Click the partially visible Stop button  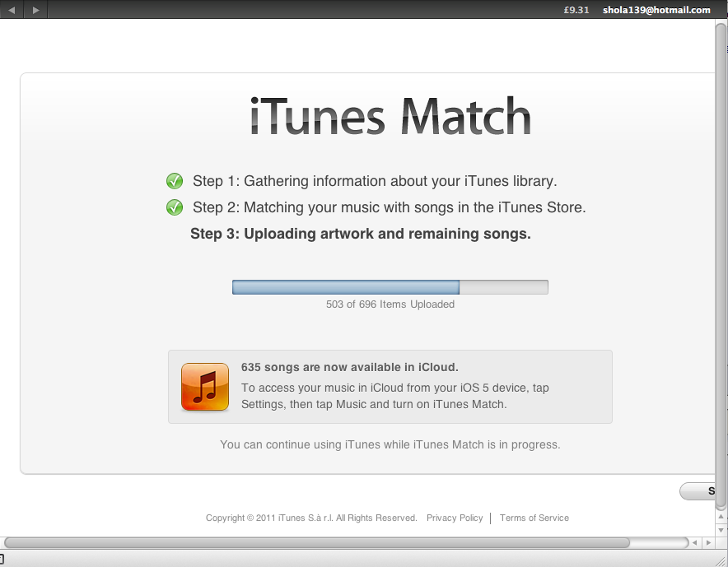point(698,491)
